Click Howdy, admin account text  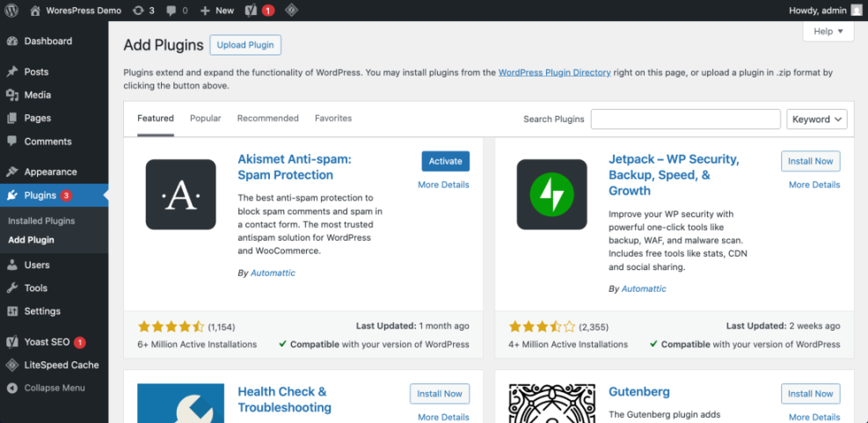[816, 11]
